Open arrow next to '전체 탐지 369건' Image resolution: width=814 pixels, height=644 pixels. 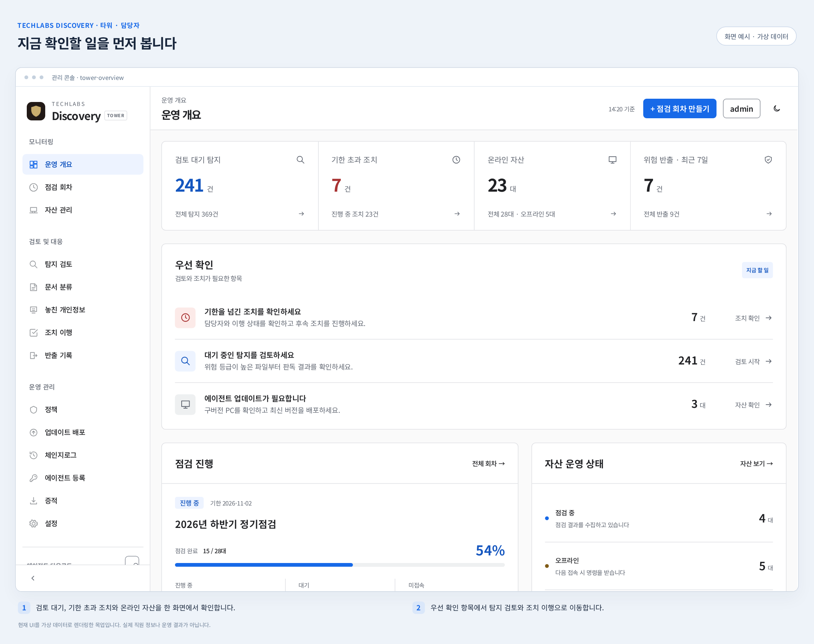[x=301, y=214]
